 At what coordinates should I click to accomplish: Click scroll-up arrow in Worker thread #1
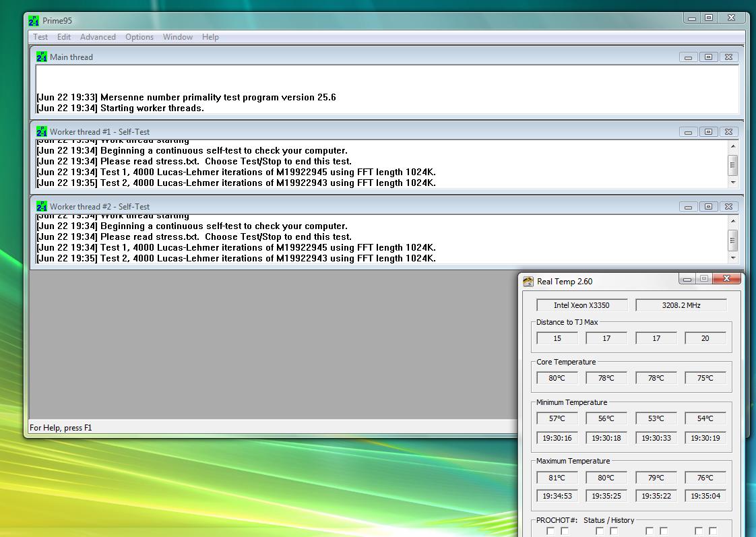click(x=733, y=146)
